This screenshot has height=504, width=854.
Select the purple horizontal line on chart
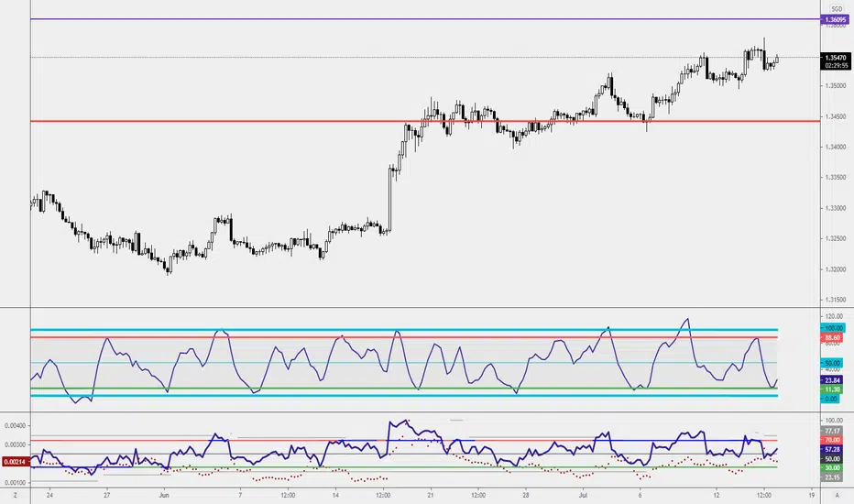[425, 19]
